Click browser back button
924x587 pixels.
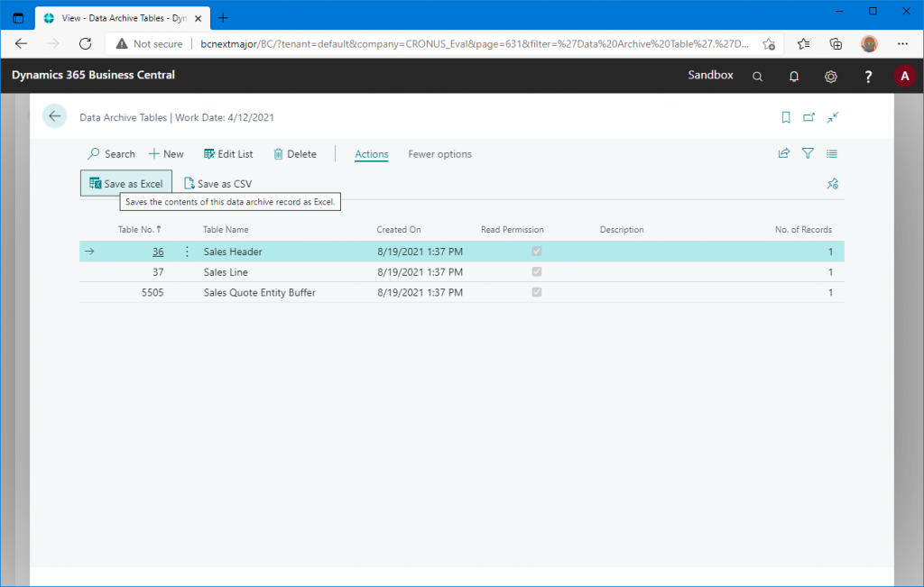[x=22, y=43]
